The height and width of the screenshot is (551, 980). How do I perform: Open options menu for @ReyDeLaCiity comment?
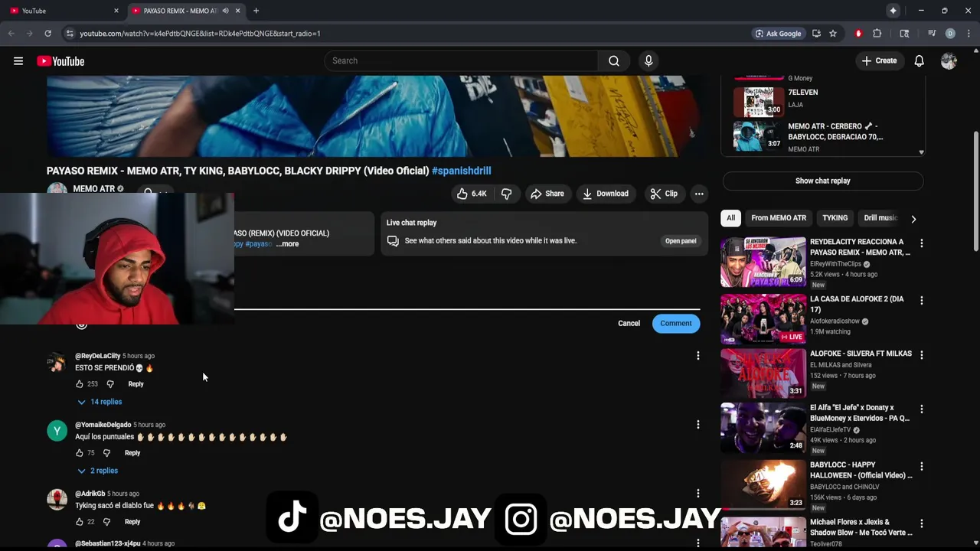(697, 356)
